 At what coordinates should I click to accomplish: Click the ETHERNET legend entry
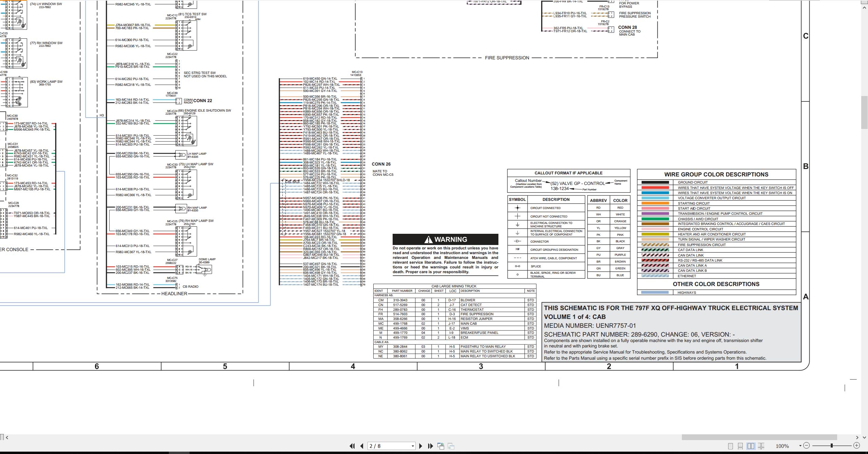coord(687,276)
